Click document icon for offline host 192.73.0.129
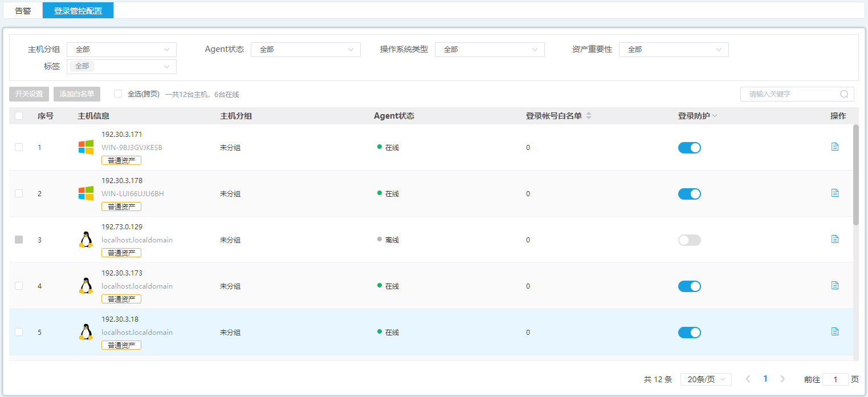The height and width of the screenshot is (397, 868). [835, 239]
